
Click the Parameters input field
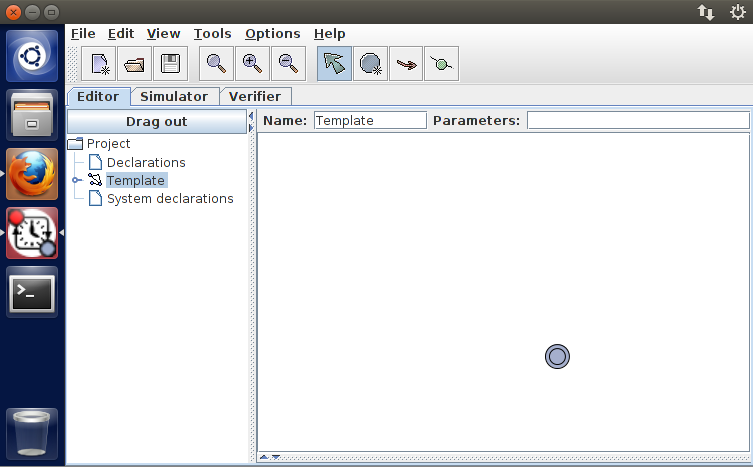pos(637,120)
